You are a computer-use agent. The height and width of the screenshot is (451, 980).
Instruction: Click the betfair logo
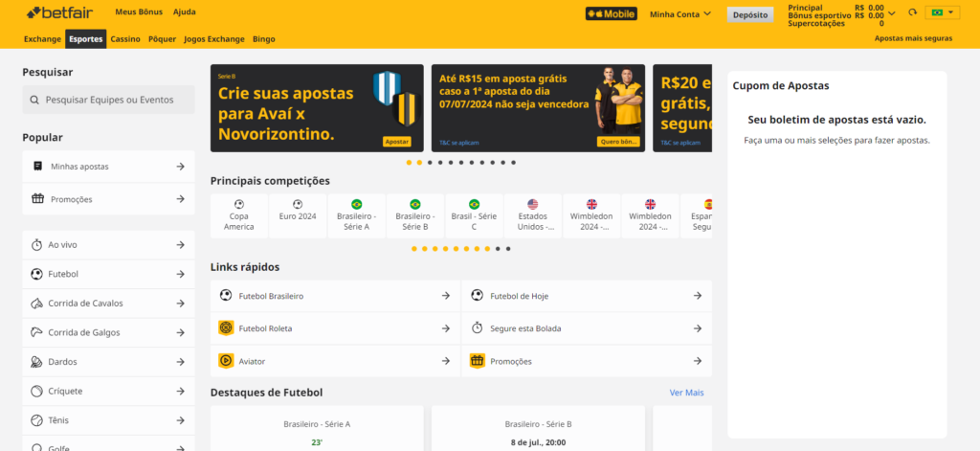point(61,11)
